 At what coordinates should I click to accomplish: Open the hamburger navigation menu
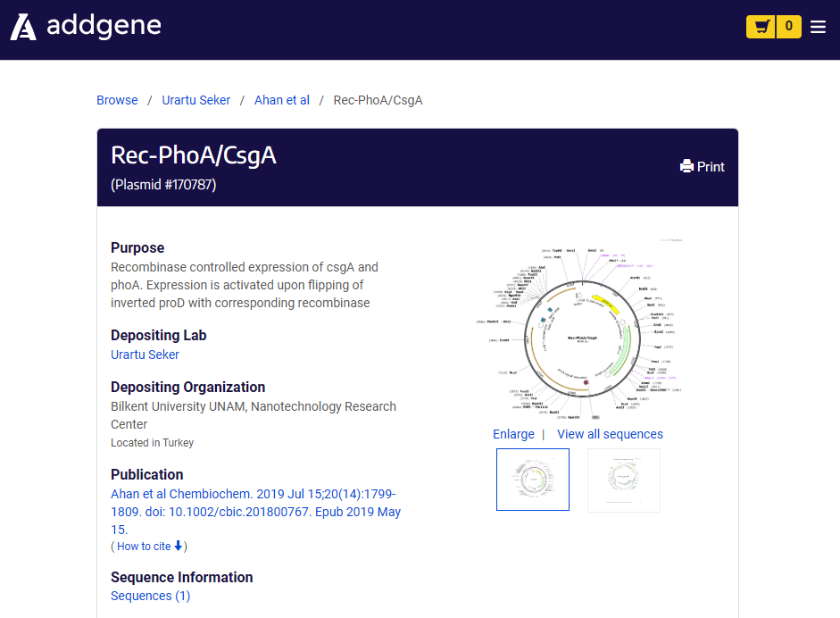818,27
